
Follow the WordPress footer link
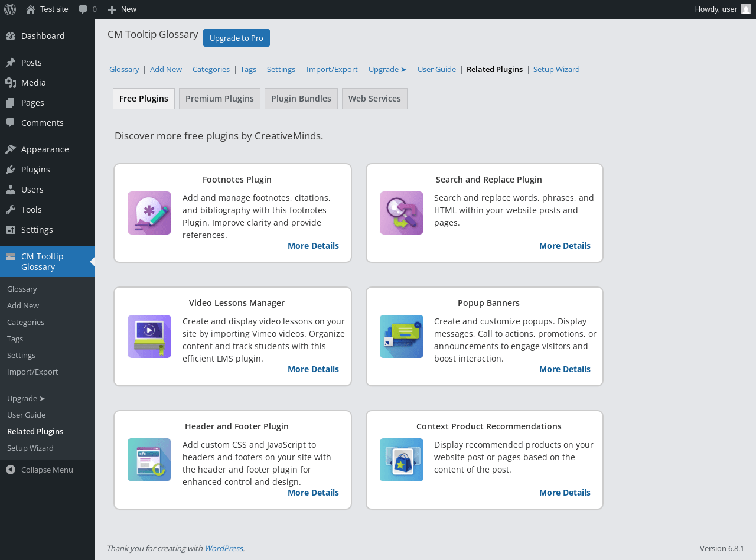[x=223, y=548]
